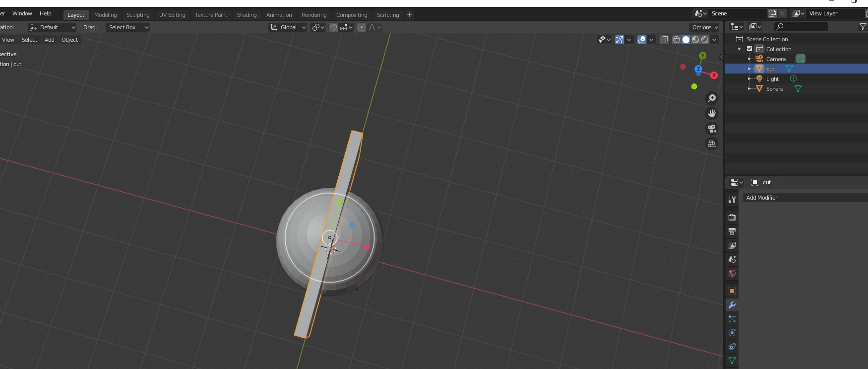Open the Object menu in viewport header
The height and width of the screenshot is (369, 868).
click(x=70, y=40)
